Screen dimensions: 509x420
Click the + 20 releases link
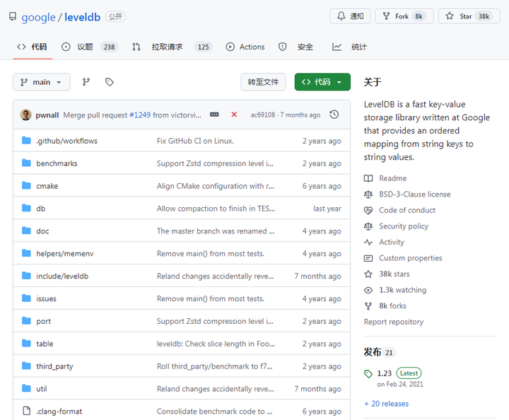pyautogui.click(x=386, y=404)
